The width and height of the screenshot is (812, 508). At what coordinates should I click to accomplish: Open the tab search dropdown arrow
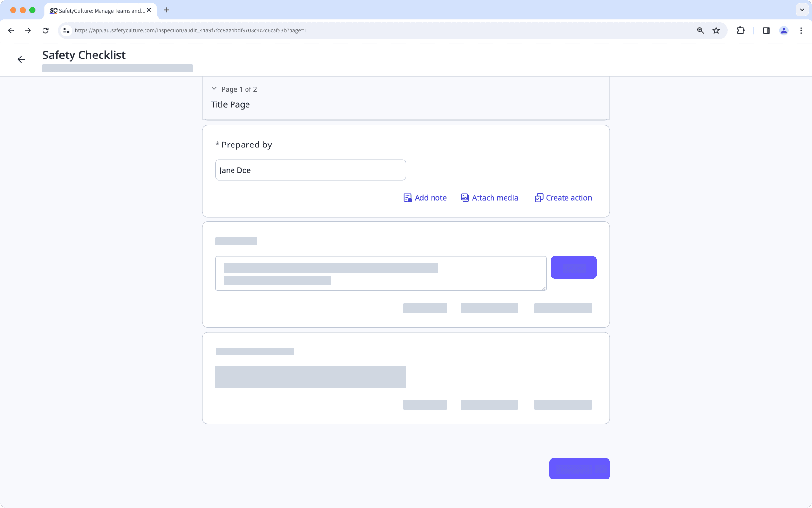point(802,10)
